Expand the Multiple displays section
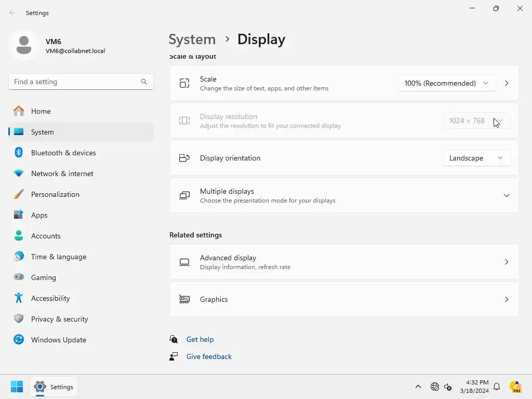Viewport: 532px width, 399px height. pos(506,195)
